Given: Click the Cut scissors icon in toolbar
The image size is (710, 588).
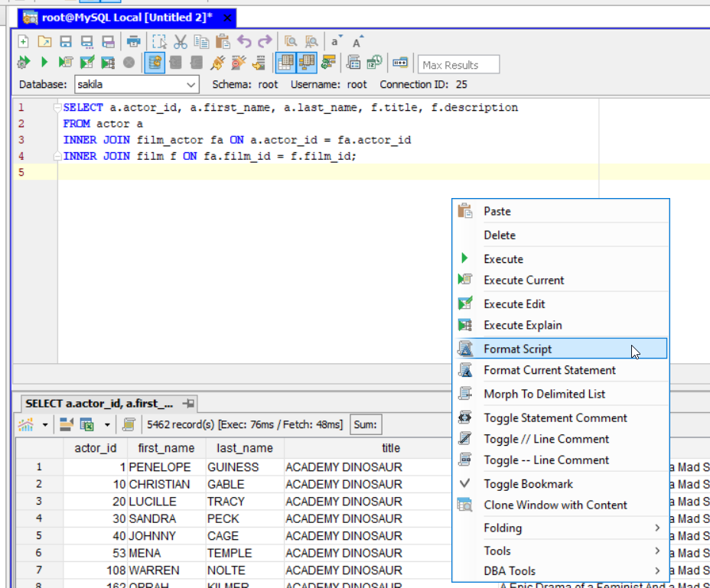Looking at the screenshot, I should (x=181, y=42).
